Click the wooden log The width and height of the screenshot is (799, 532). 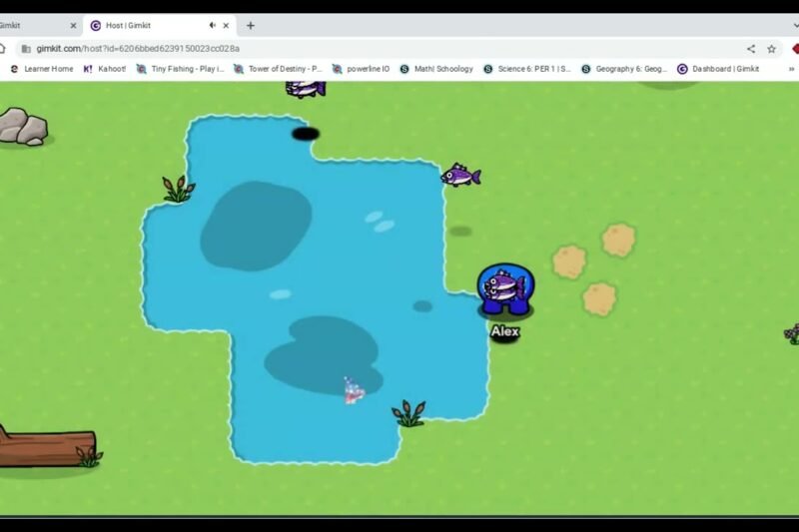47,448
